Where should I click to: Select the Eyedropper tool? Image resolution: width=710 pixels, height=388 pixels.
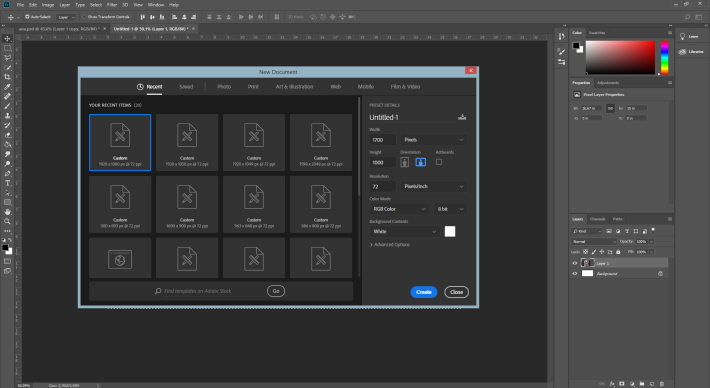tap(7, 87)
